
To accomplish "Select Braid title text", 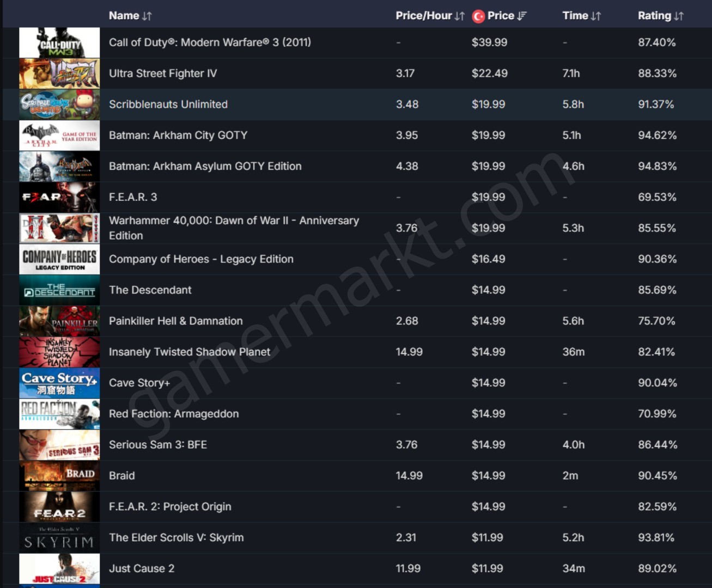I will tap(122, 476).
